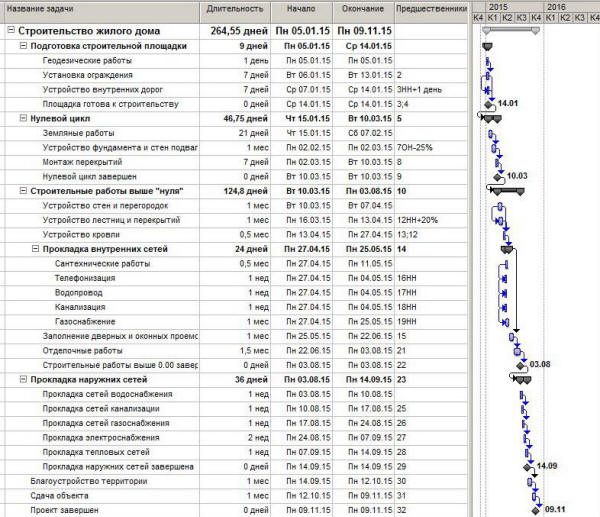600x517 pixels.
Task: Select Устройство лестниц и перекрытий task
Action: [x=111, y=220]
